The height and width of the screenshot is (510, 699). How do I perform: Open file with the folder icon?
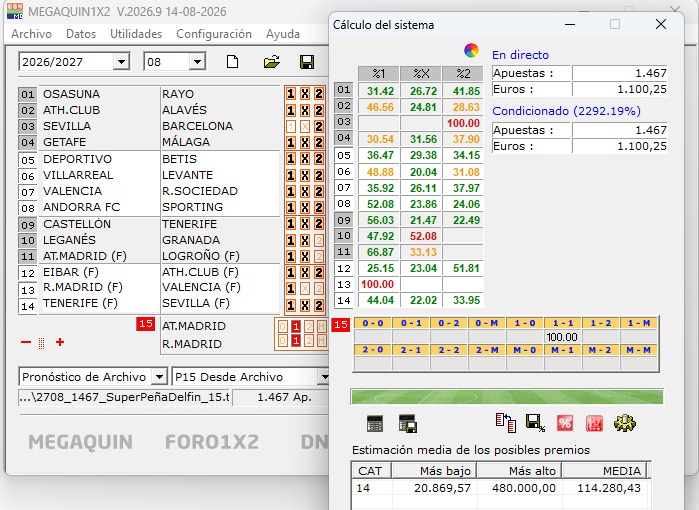pos(271,62)
